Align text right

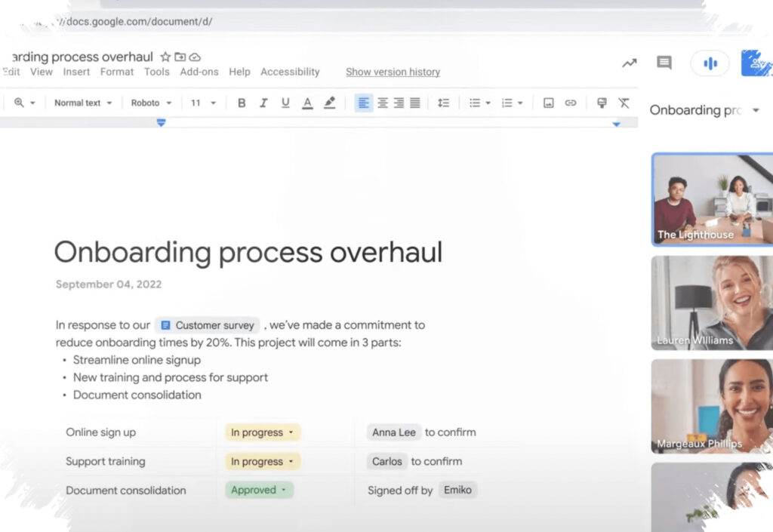tap(399, 103)
